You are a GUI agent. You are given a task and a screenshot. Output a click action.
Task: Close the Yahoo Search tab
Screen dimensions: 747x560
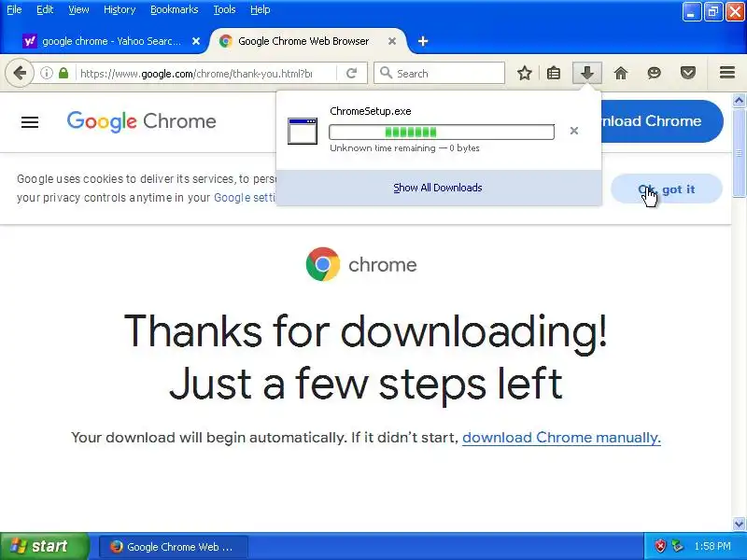click(x=196, y=41)
